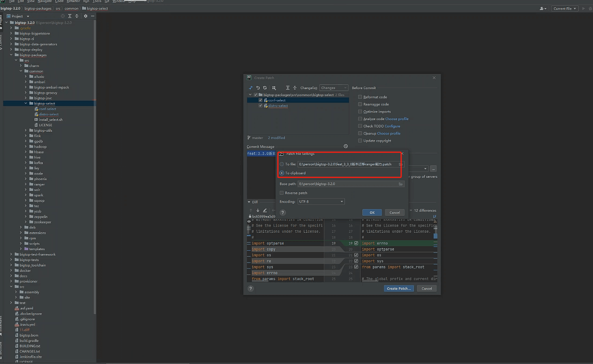Click Collapse All icon in Create Patch toolbar
This screenshot has height=364, width=593.
click(x=295, y=88)
